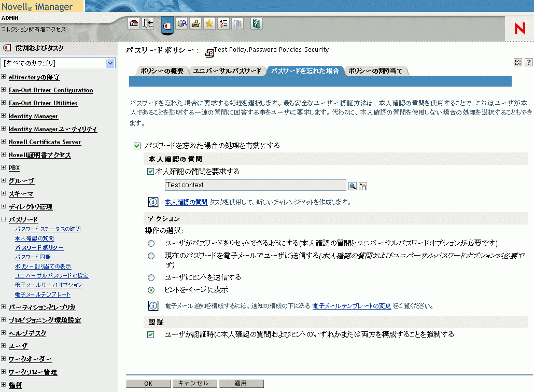
Task: Open パスワード同期 task
Action: pyautogui.click(x=33, y=257)
